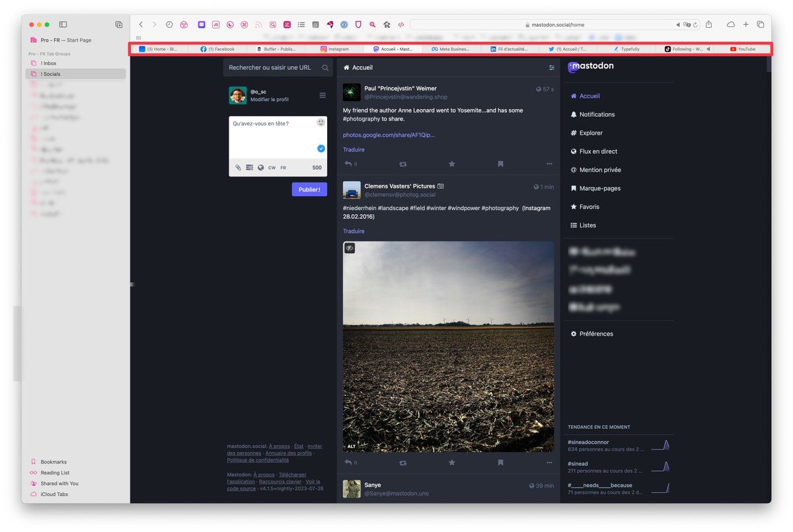Screen dimensions: 793x532
Task: Open Notifications in Mastodon navigation
Action: pyautogui.click(x=596, y=114)
